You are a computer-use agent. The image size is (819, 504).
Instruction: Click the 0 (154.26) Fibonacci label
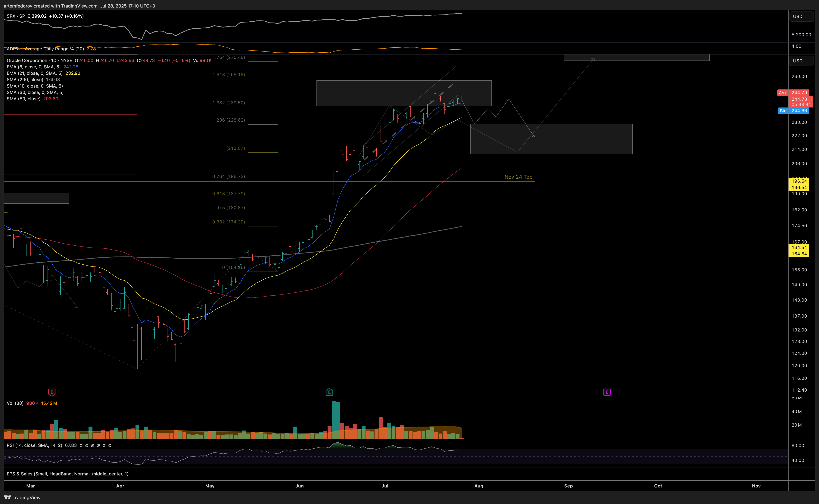[x=234, y=267]
